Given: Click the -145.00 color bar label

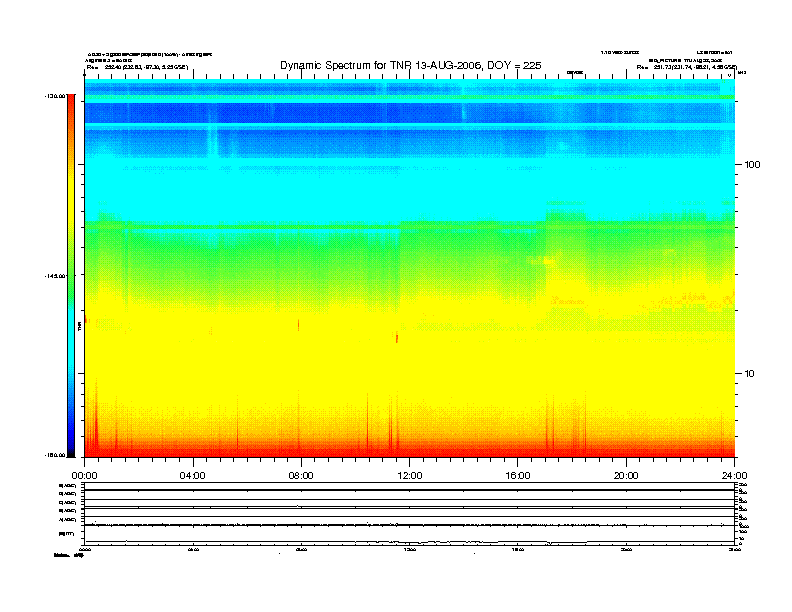Looking at the screenshot, I should (x=55, y=276).
